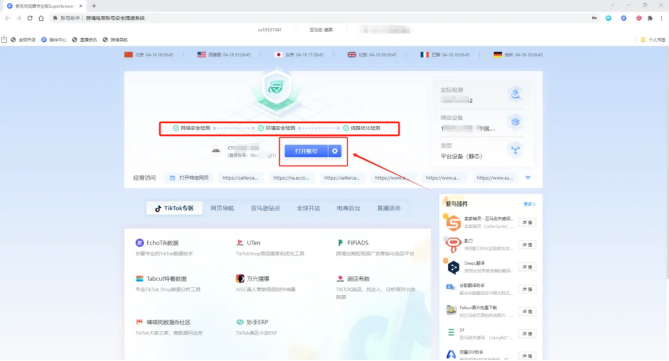
Task: Click the EchoTik data tool icon
Action: click(140, 243)
